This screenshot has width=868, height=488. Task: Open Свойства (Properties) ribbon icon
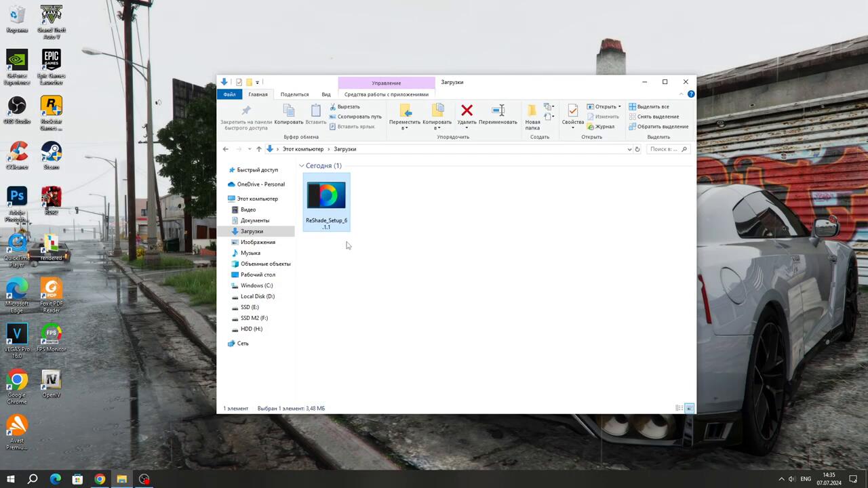[572, 111]
